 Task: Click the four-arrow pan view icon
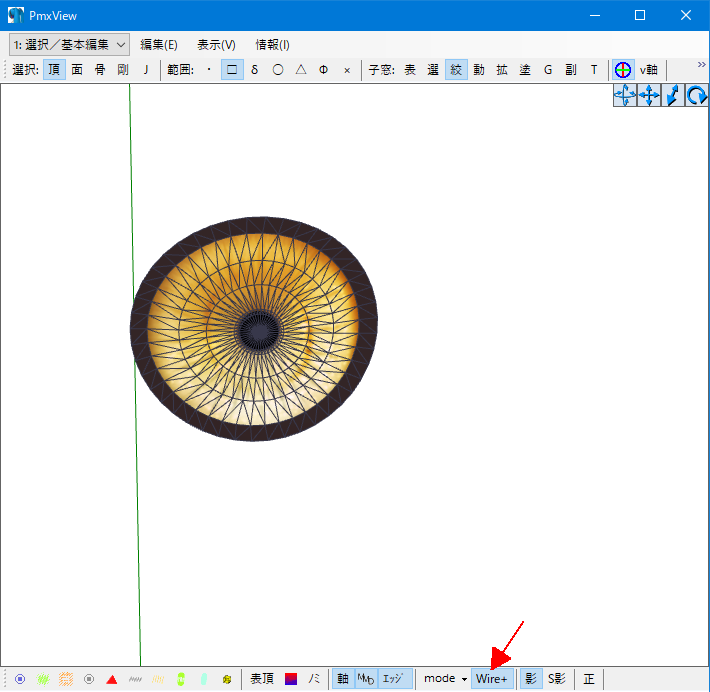649,96
